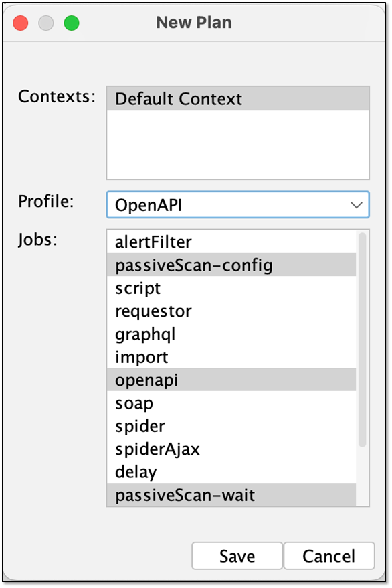392x588 pixels.
Task: Cancel the New Plan dialog
Action: click(328, 556)
